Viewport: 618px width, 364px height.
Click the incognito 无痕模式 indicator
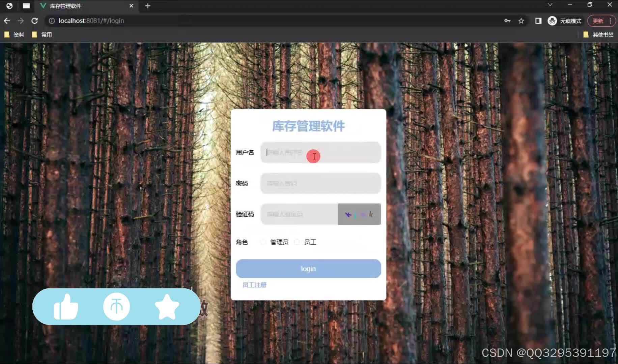tap(565, 21)
